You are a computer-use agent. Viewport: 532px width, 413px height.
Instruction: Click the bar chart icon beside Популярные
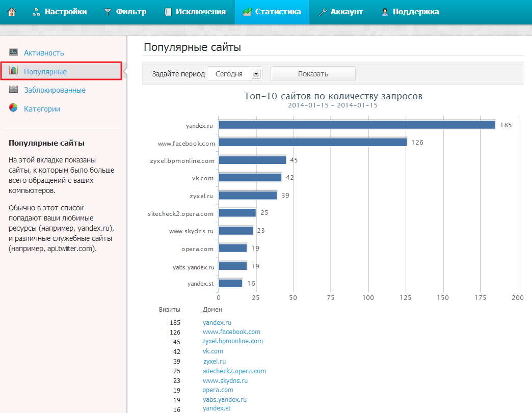point(13,71)
